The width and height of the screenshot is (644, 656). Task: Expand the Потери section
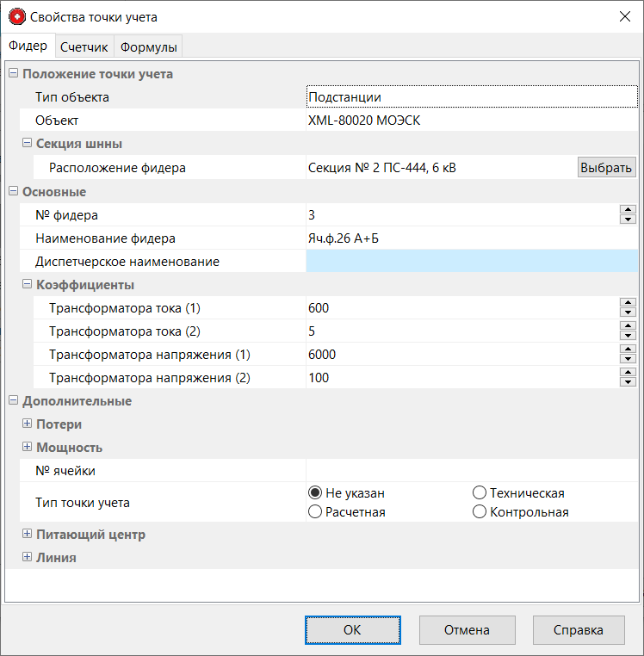click(x=28, y=424)
